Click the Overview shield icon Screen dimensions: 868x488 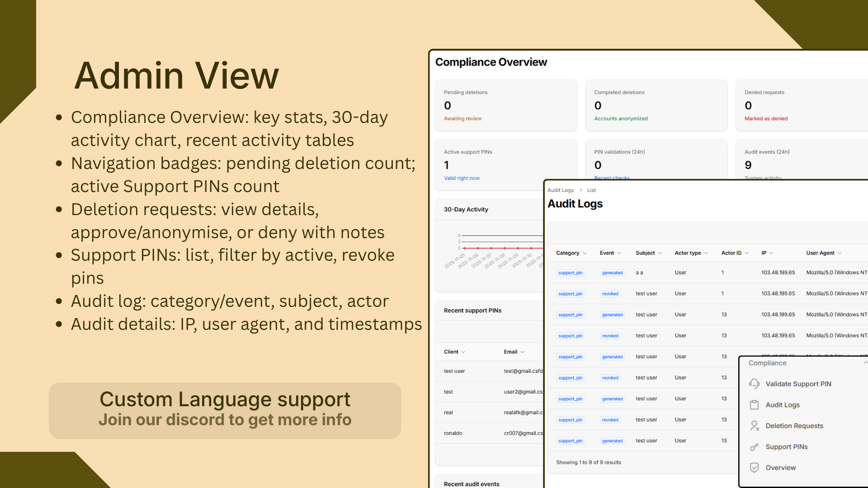tap(754, 468)
